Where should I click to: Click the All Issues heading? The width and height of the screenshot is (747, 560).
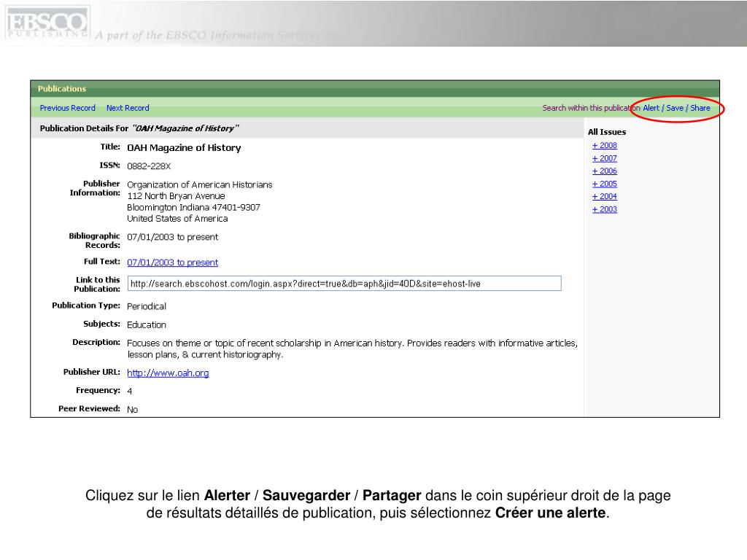(607, 132)
